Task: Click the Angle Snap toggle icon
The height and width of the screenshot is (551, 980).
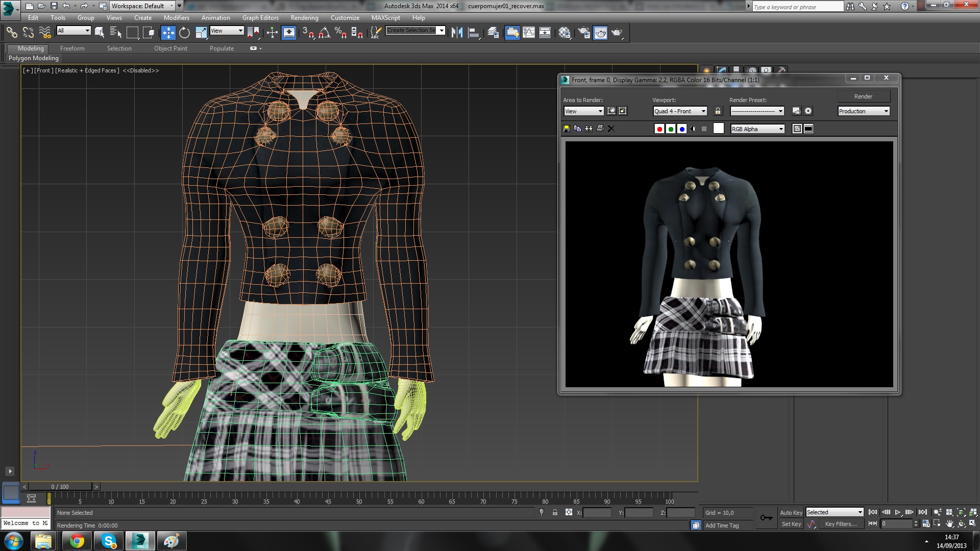Action: 324,33
